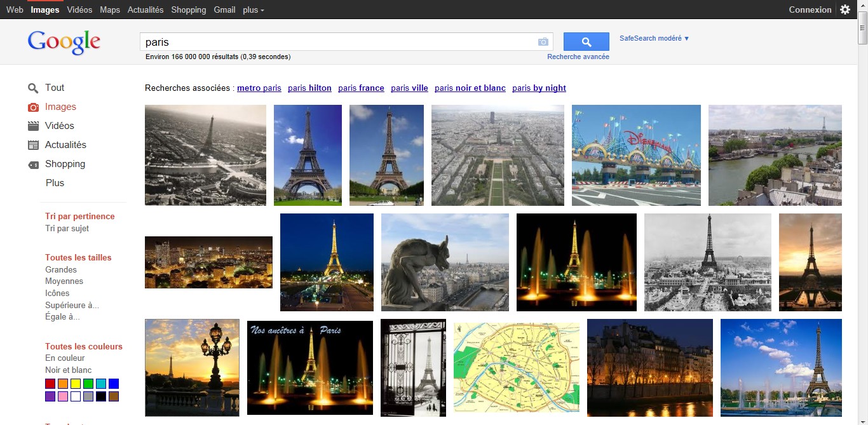This screenshot has width=868, height=425.
Task: Click related search 'metro paris'
Action: [x=259, y=88]
